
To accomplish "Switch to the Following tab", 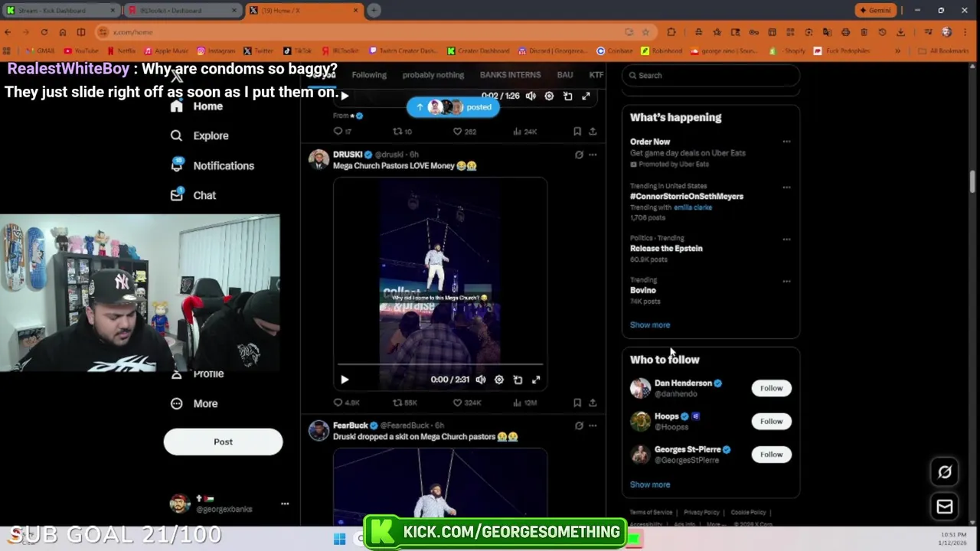I will [x=369, y=75].
